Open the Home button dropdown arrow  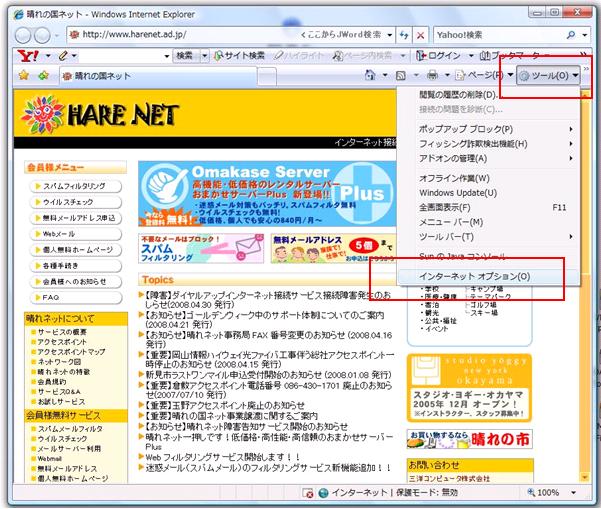pos(385,75)
